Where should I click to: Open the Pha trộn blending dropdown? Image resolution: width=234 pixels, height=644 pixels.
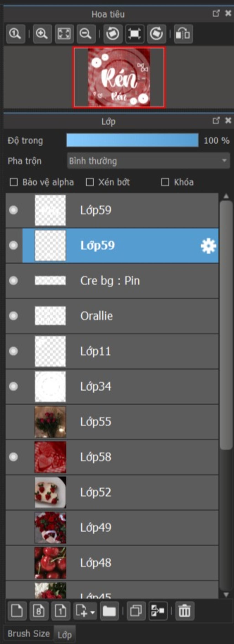pyautogui.click(x=148, y=161)
